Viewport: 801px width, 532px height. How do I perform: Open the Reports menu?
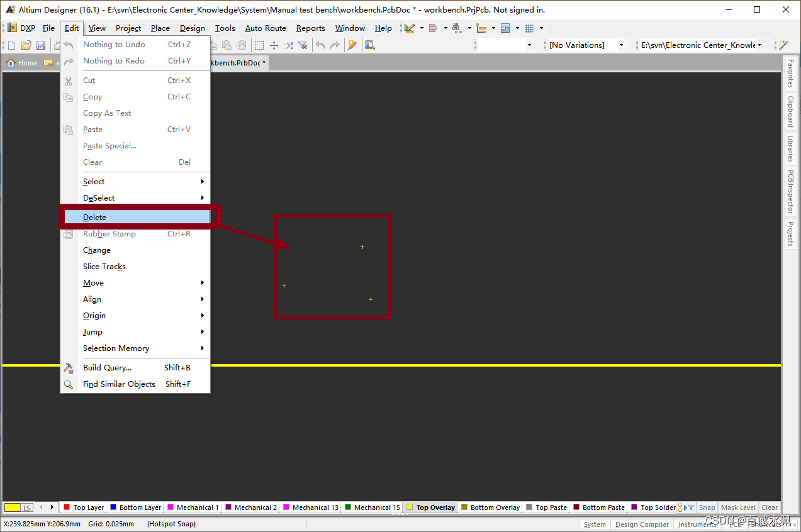(x=311, y=28)
